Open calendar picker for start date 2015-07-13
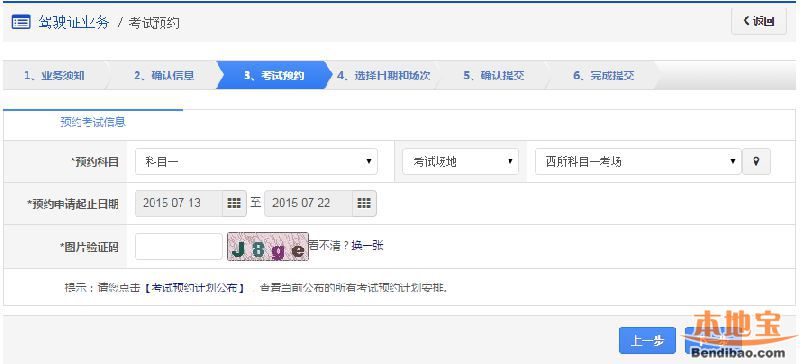The width and height of the screenshot is (800, 364). pyautogui.click(x=234, y=203)
